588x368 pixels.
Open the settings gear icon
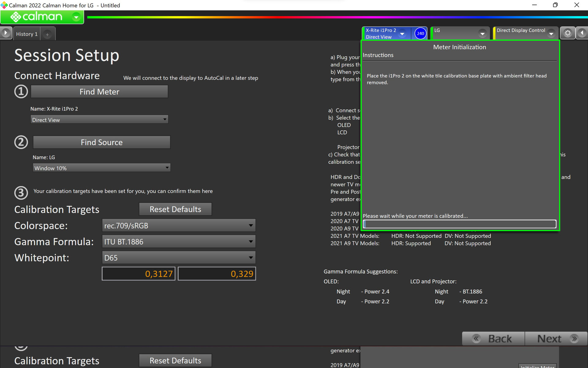(567, 33)
